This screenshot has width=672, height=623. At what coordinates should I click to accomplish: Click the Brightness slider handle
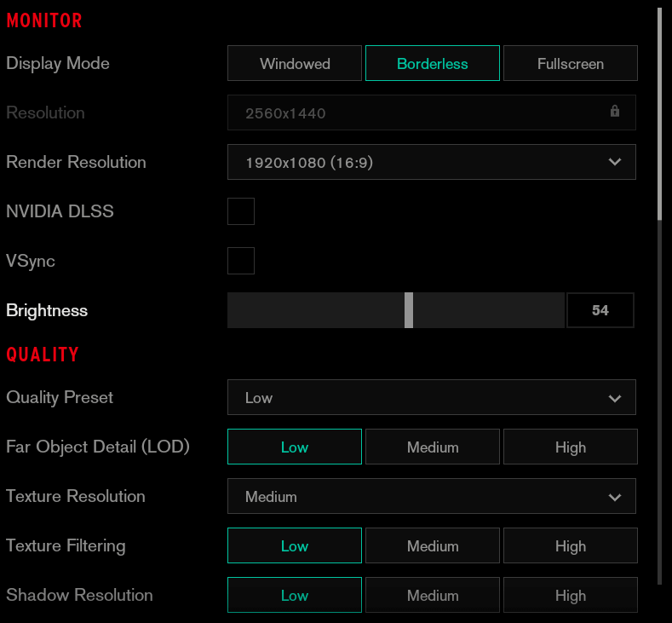coord(409,310)
